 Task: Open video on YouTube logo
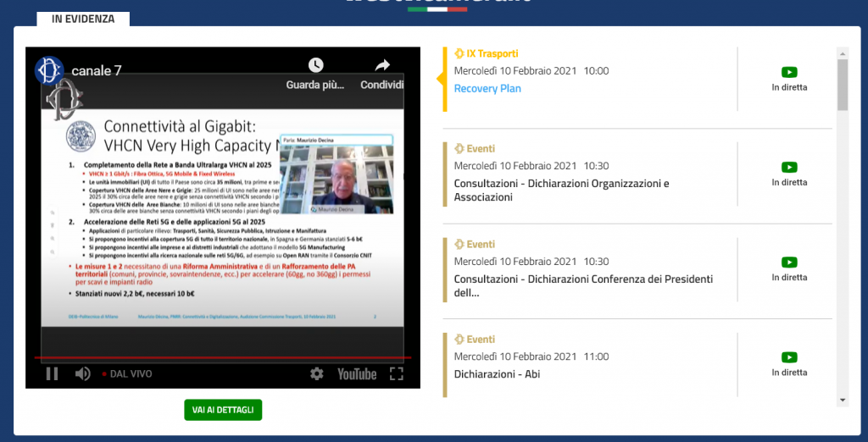(357, 374)
